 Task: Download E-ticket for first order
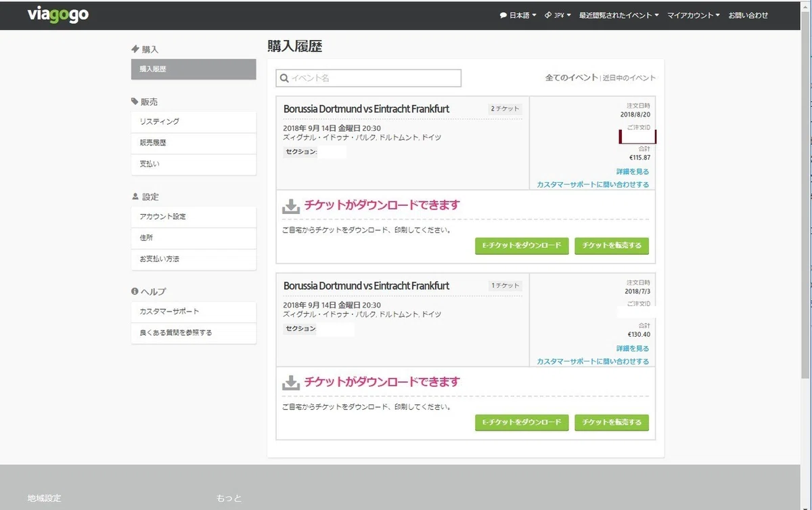tap(522, 245)
